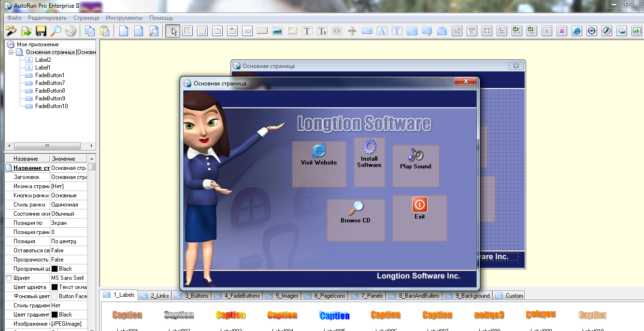Image resolution: width=644 pixels, height=331 pixels.
Task: Select the 'ab' edit box tool
Action: tap(637, 30)
